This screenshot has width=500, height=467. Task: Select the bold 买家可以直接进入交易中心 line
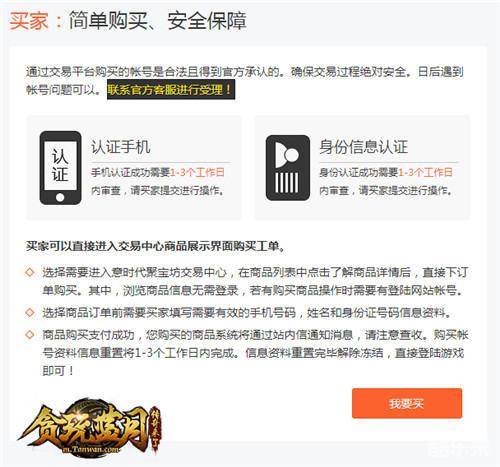tap(156, 246)
